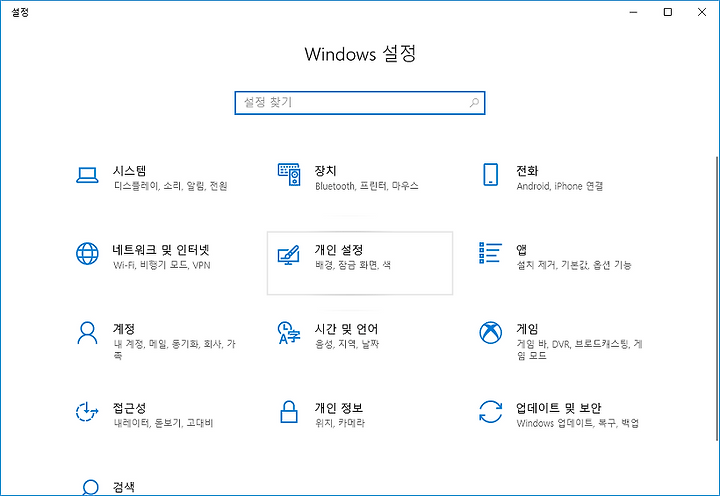Open the 전화 phone icon
720x496 pixels.
(x=490, y=175)
